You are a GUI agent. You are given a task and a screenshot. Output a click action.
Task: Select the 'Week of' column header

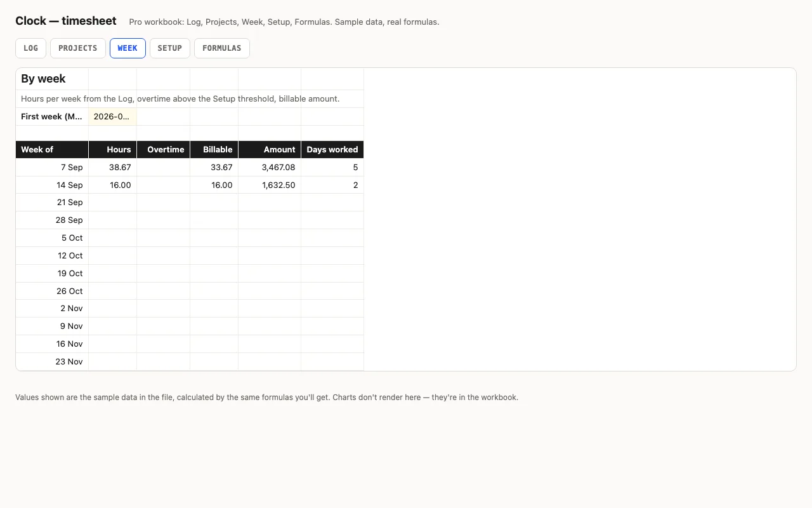tap(52, 150)
